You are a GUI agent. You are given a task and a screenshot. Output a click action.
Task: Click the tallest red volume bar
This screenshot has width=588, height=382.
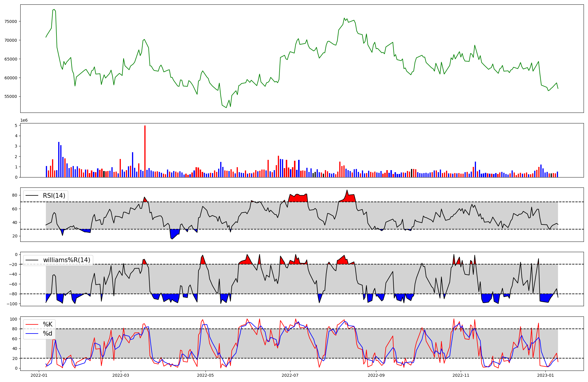click(x=145, y=151)
